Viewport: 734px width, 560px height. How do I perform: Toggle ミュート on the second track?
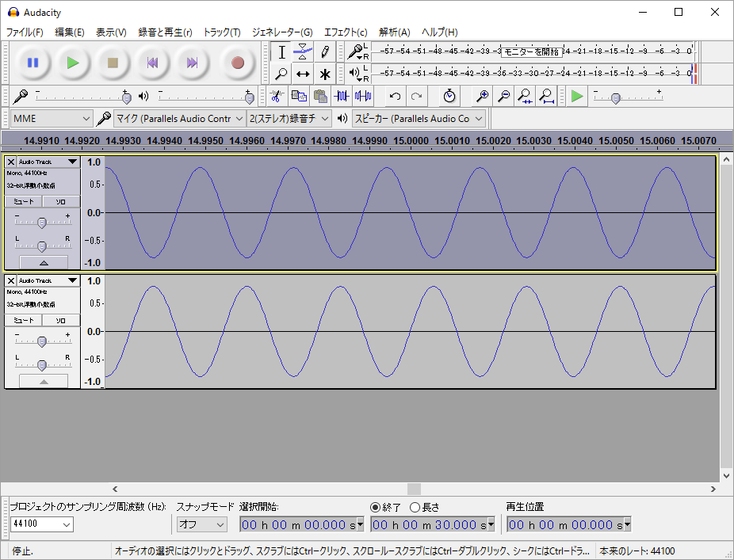(x=24, y=321)
